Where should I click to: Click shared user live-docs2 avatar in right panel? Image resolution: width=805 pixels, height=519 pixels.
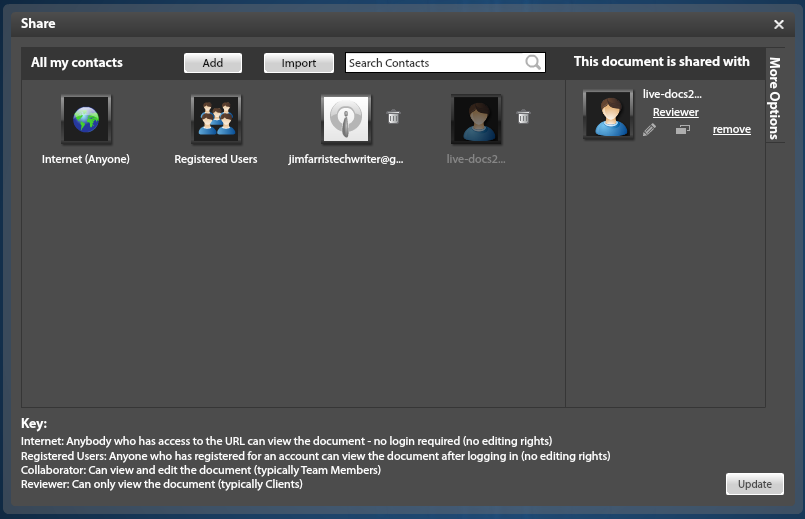point(608,115)
